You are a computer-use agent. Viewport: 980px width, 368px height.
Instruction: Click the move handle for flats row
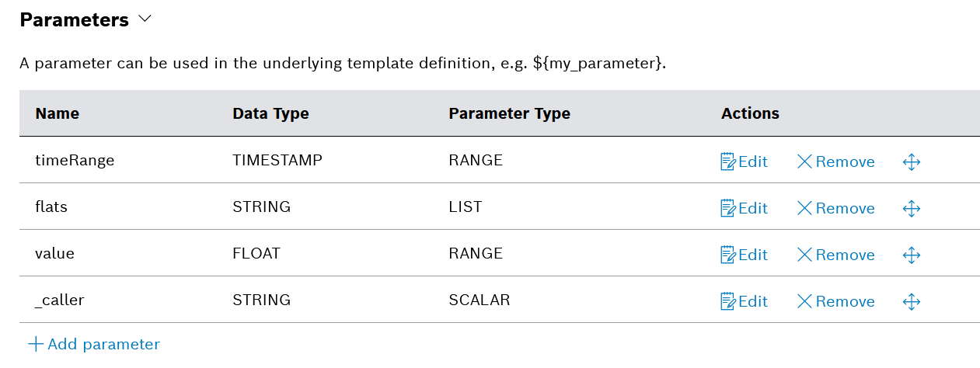coord(912,208)
